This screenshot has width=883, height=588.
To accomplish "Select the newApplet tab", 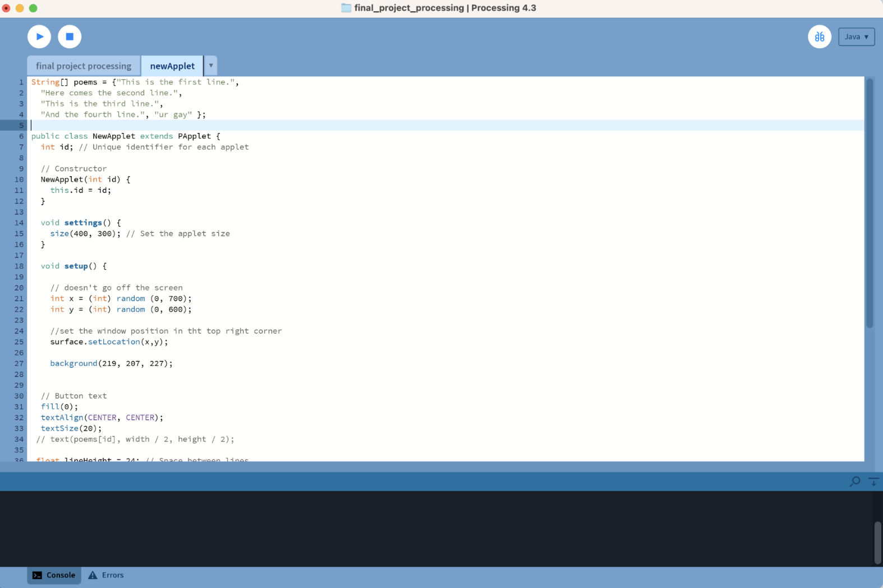I will pyautogui.click(x=172, y=66).
